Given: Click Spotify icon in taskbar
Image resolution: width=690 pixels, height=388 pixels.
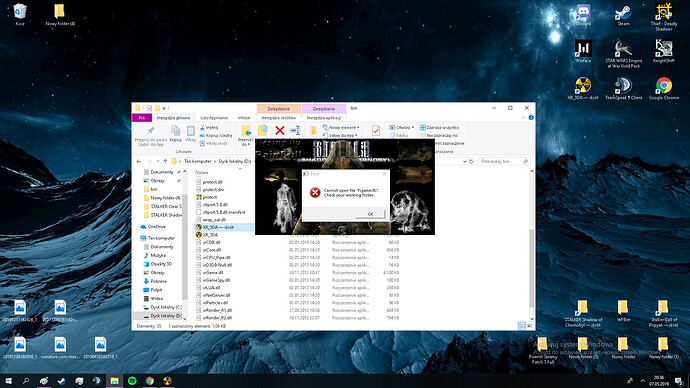Looking at the screenshot, I should click(x=132, y=381).
